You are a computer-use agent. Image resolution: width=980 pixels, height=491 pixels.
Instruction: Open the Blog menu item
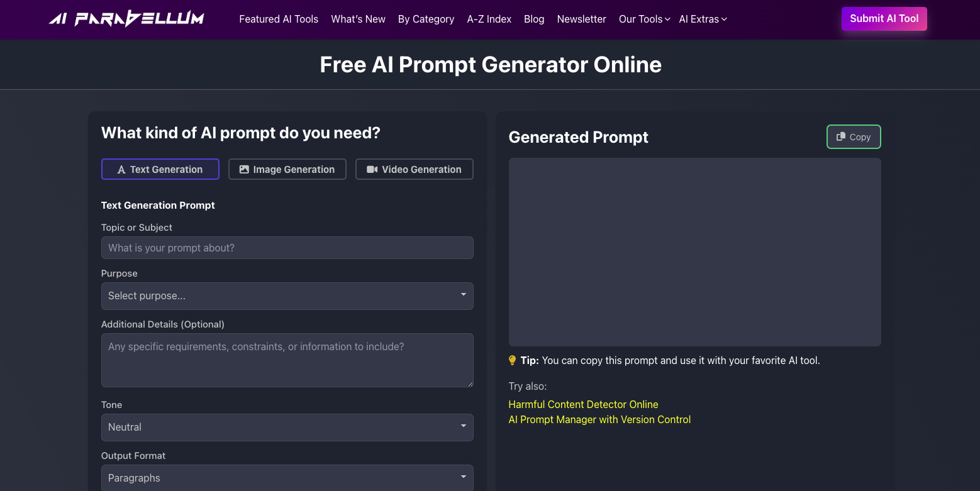click(534, 19)
